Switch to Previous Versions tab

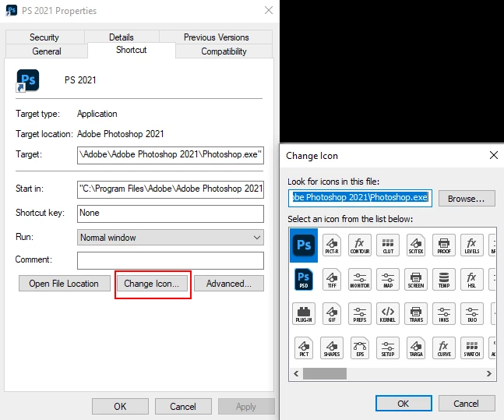point(216,37)
